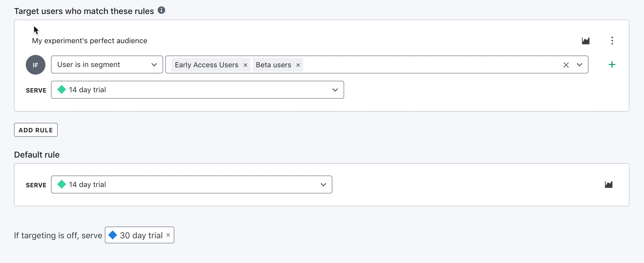This screenshot has width=644, height=263.
Task: Open the User is in segment dropdown
Action: coord(106,64)
